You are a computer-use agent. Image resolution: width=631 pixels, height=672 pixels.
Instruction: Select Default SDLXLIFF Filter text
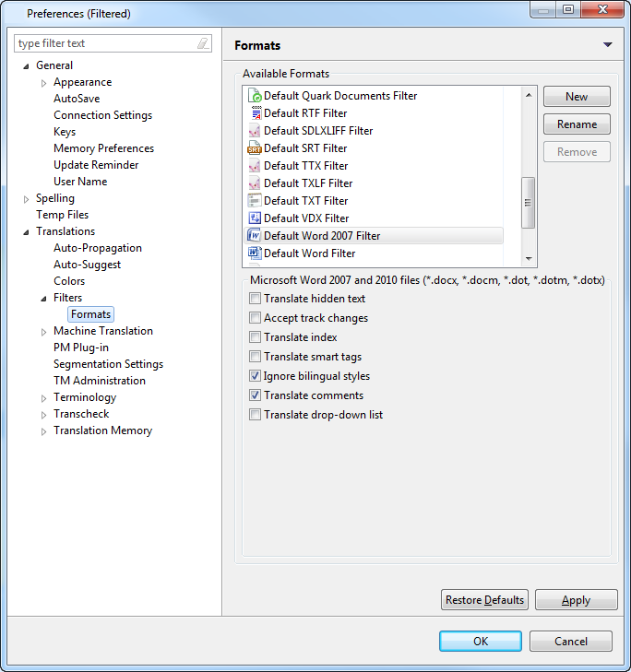coord(318,131)
